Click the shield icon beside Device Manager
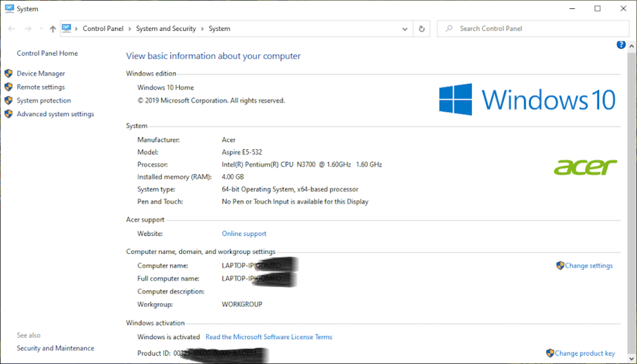This screenshot has height=364, width=637. [x=9, y=74]
